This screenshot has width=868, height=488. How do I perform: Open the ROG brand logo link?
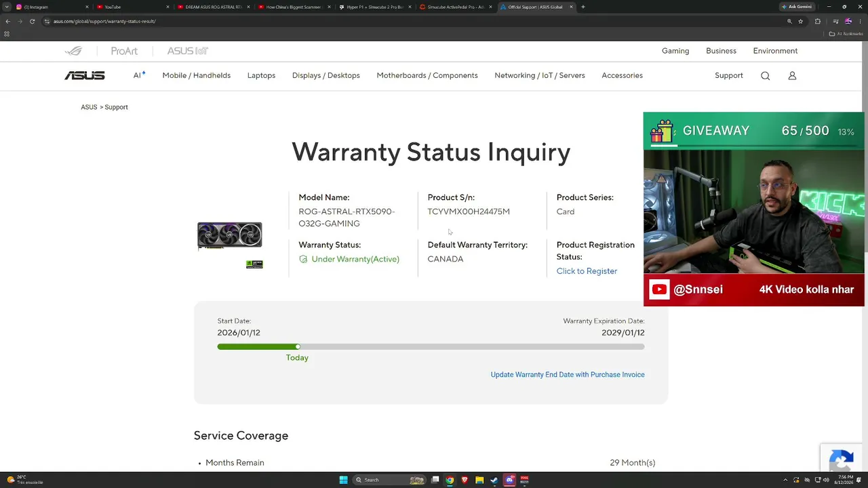click(x=73, y=51)
